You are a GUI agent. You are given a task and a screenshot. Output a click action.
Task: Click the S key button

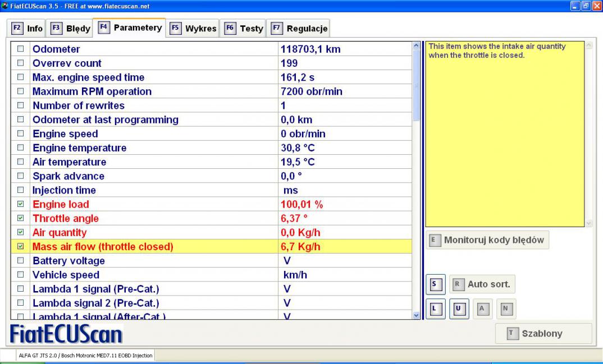point(436,284)
